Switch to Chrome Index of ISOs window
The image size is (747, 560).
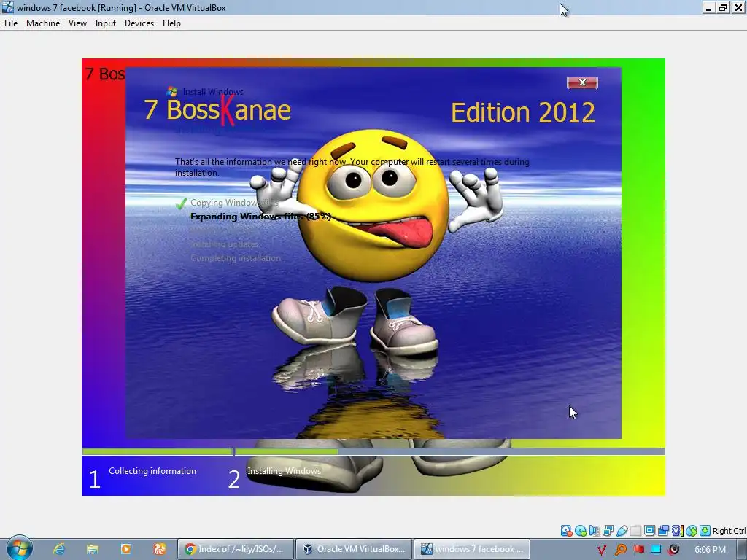(x=236, y=549)
